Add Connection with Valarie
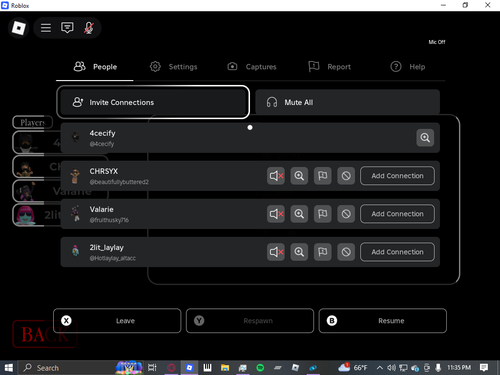This screenshot has width=500, height=375. click(397, 214)
